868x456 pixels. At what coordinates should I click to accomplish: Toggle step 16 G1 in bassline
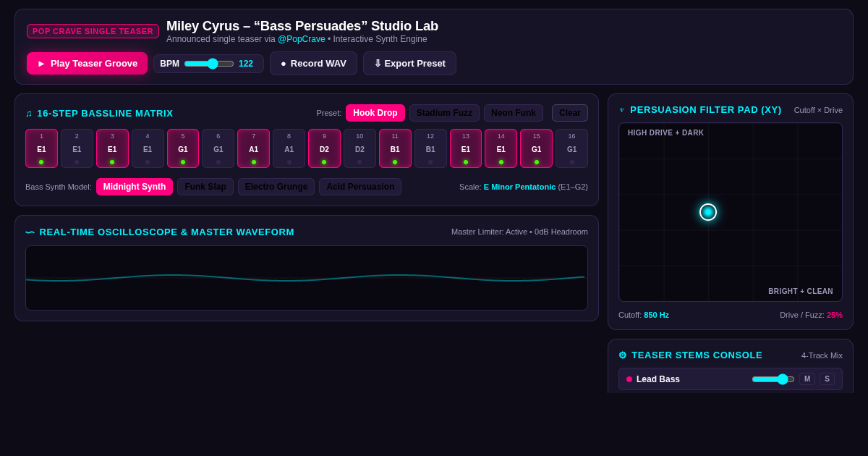click(x=571, y=148)
